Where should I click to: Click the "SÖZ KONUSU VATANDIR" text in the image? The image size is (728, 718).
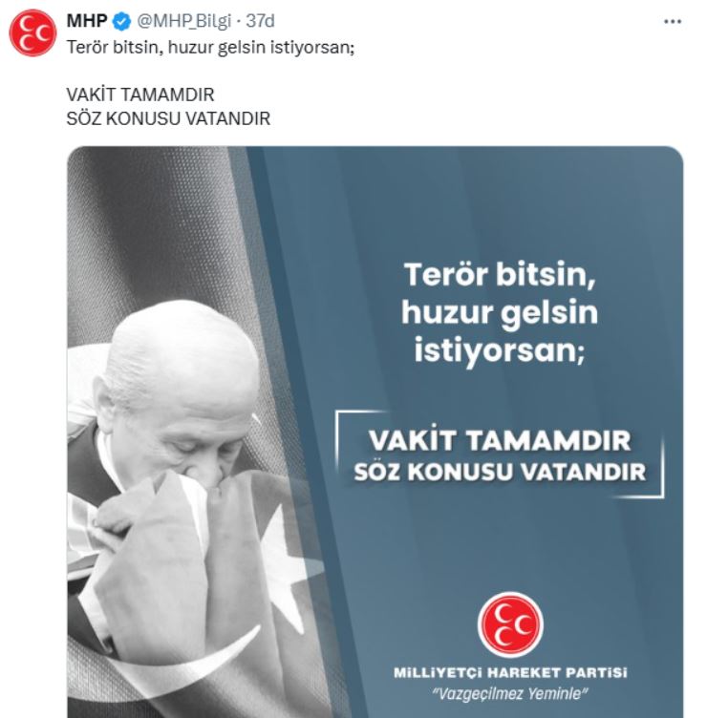point(500,472)
